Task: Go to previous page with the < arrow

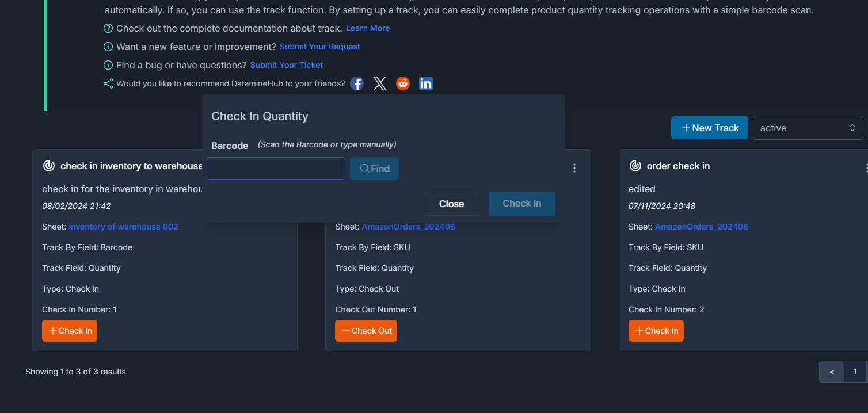Action: 832,372
